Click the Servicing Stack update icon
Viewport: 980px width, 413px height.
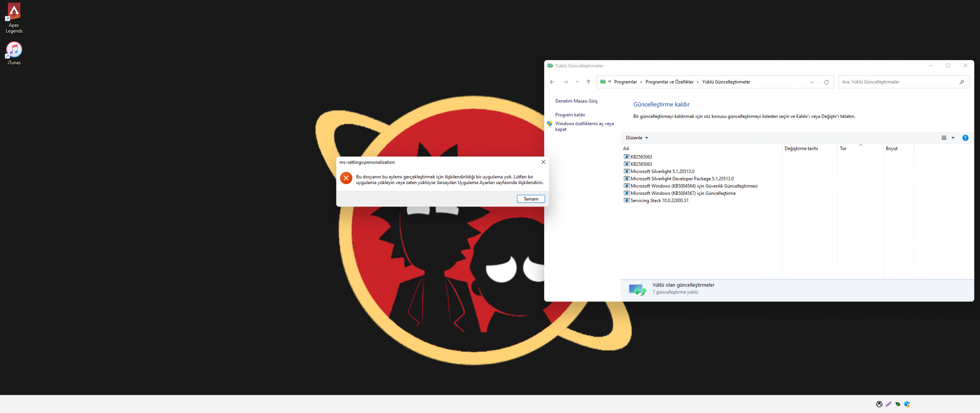[627, 200]
